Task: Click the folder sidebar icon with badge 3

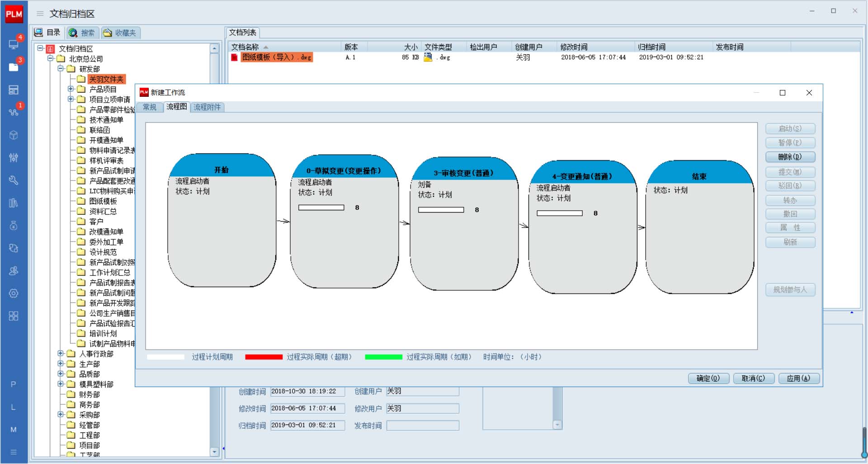Action: pyautogui.click(x=14, y=67)
